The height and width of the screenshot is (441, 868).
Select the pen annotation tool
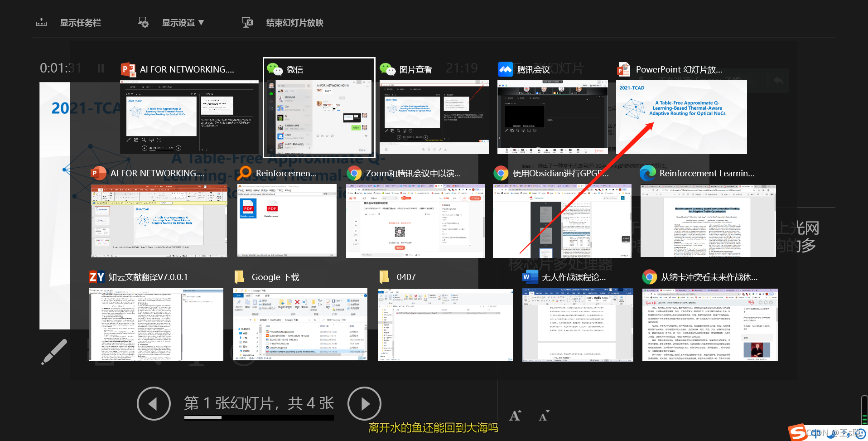[54, 352]
